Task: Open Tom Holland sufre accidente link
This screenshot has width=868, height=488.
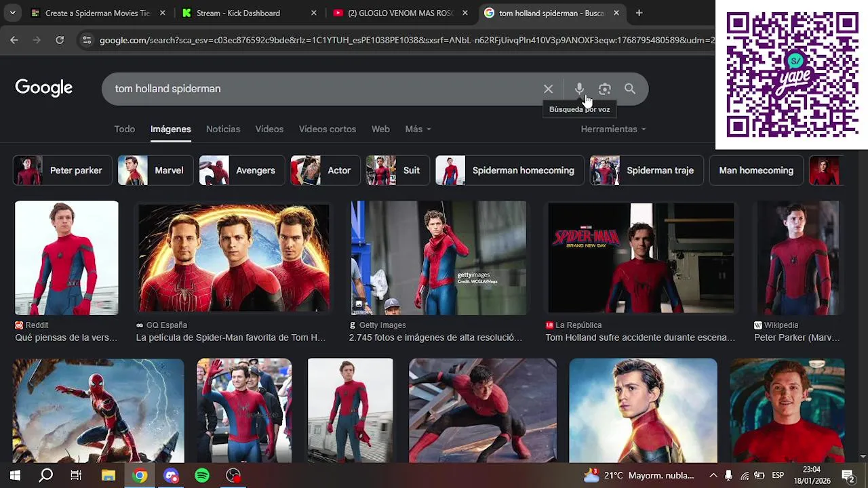Action: coord(640,338)
